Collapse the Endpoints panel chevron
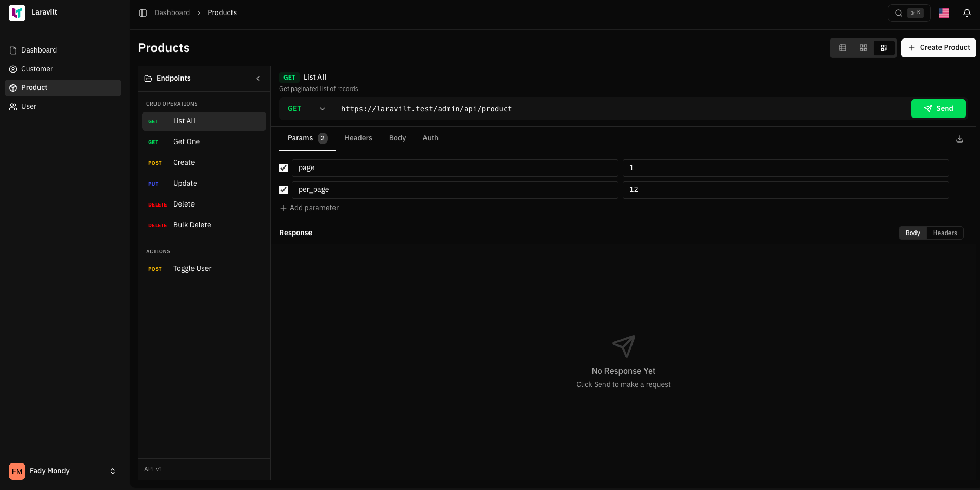980x490 pixels. coord(258,78)
